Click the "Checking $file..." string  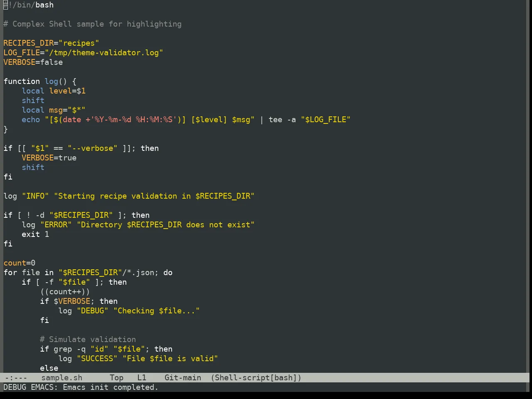coord(156,311)
